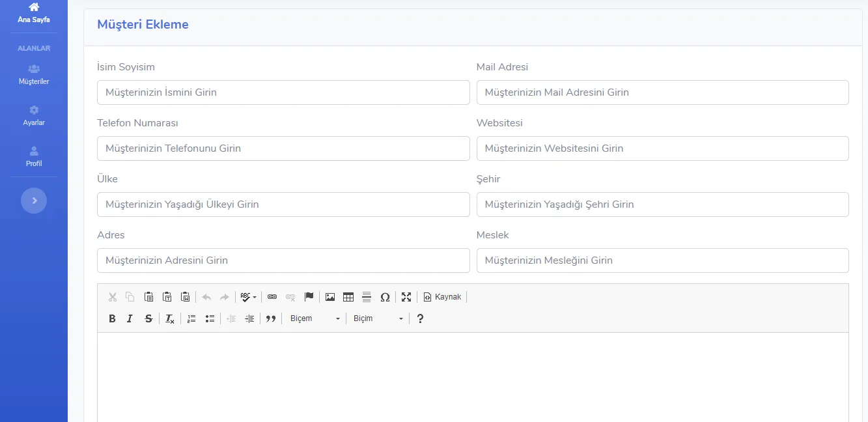Click the İsim Soyisim input field
The height and width of the screenshot is (422, 868).
tap(283, 92)
